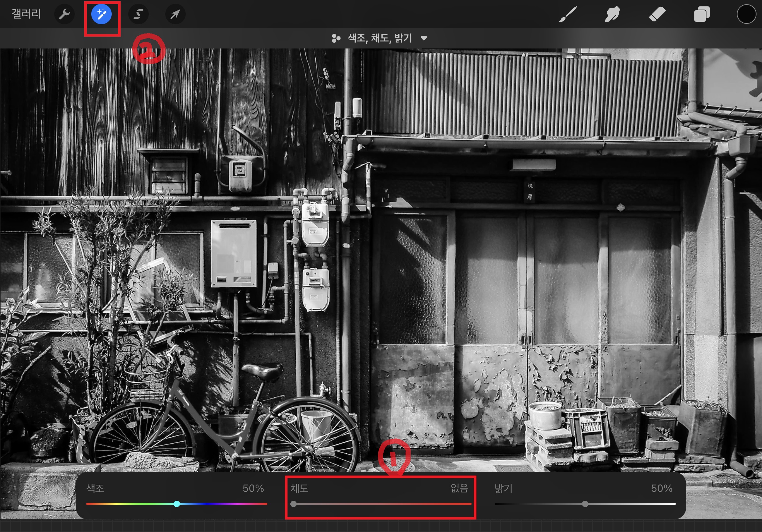Tap the Adjustments magic wand icon
The width and height of the screenshot is (762, 532).
[101, 14]
